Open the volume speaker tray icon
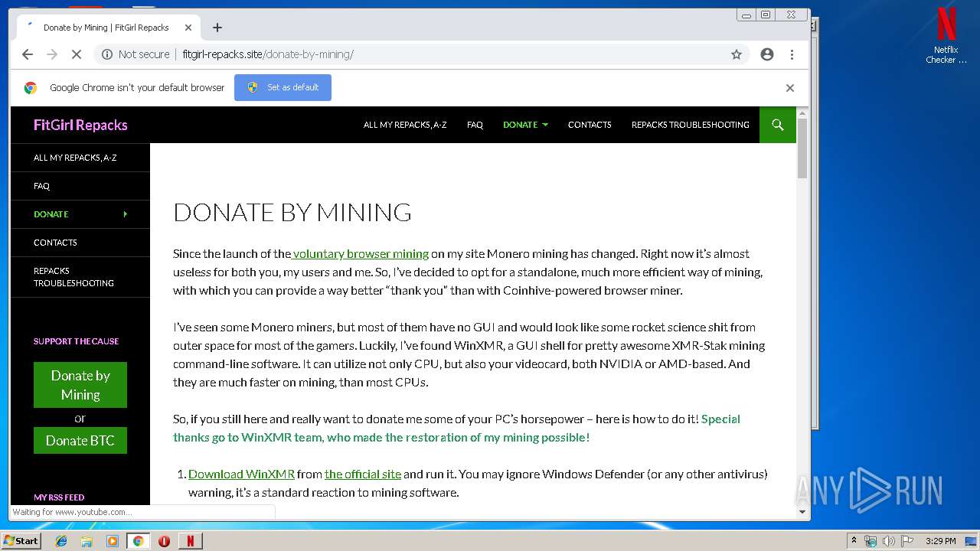 (889, 541)
